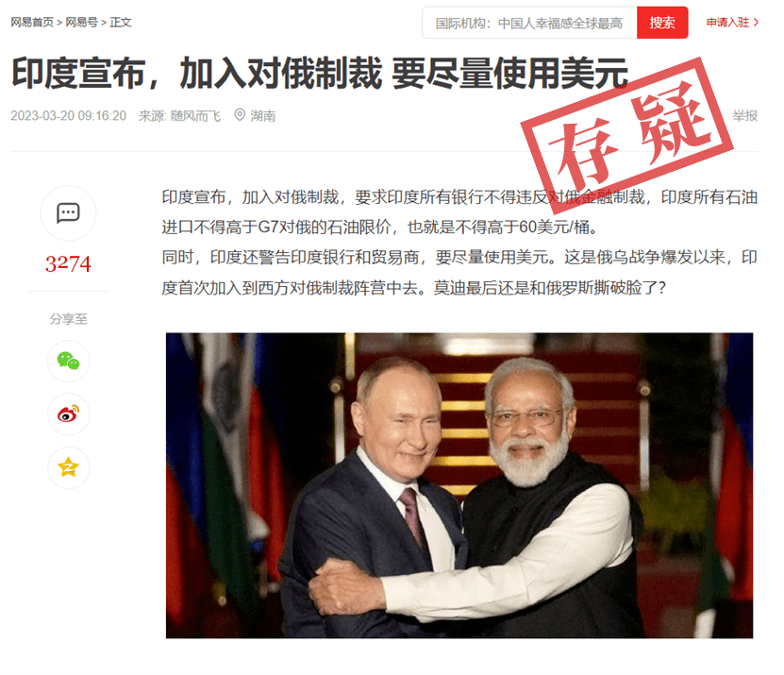Go to 网易首页 breadcrumb
784x675 pixels.
pos(32,22)
